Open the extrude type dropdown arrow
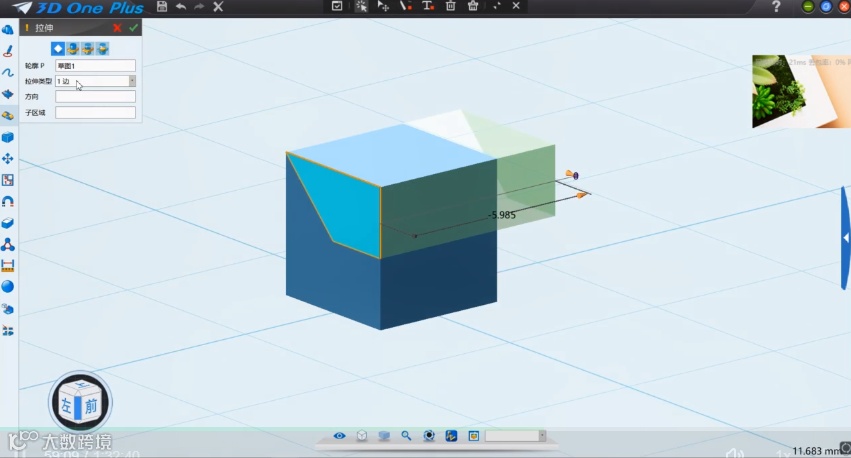 pyautogui.click(x=132, y=81)
